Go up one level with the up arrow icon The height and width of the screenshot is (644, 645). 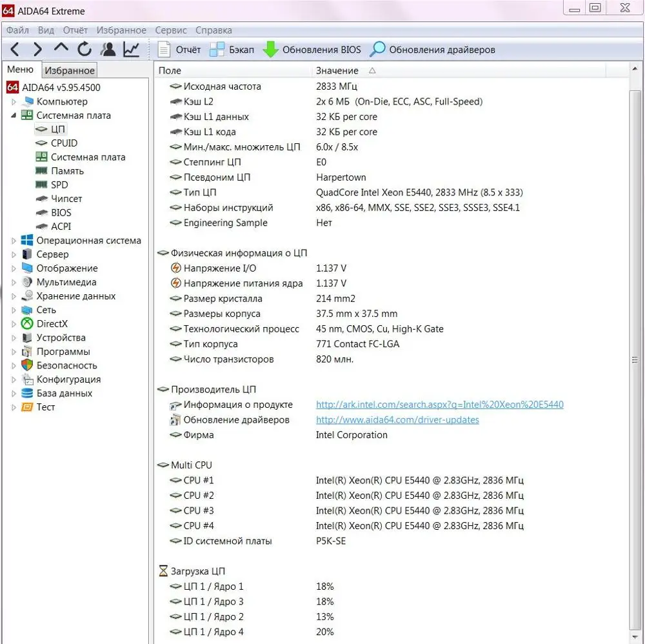tap(61, 48)
